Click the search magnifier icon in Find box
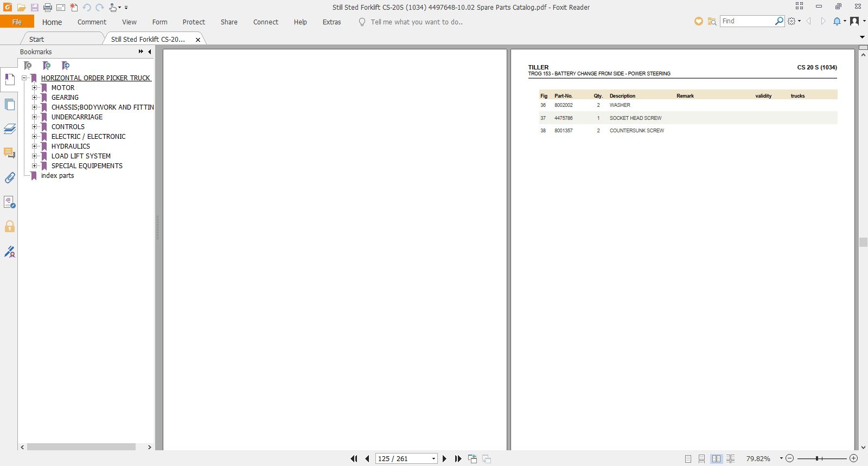This screenshot has width=868, height=466. tap(779, 21)
